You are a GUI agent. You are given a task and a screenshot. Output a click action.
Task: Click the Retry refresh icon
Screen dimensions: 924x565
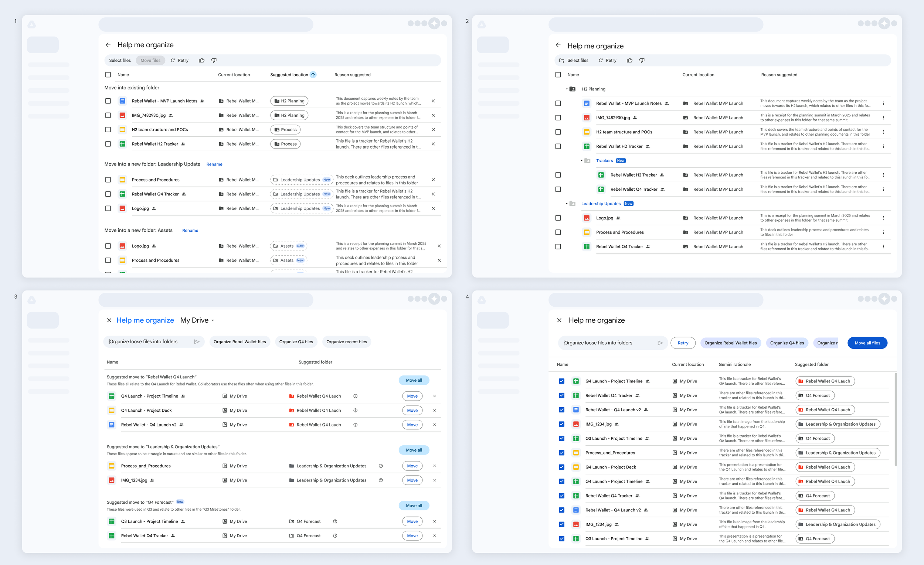pyautogui.click(x=173, y=60)
